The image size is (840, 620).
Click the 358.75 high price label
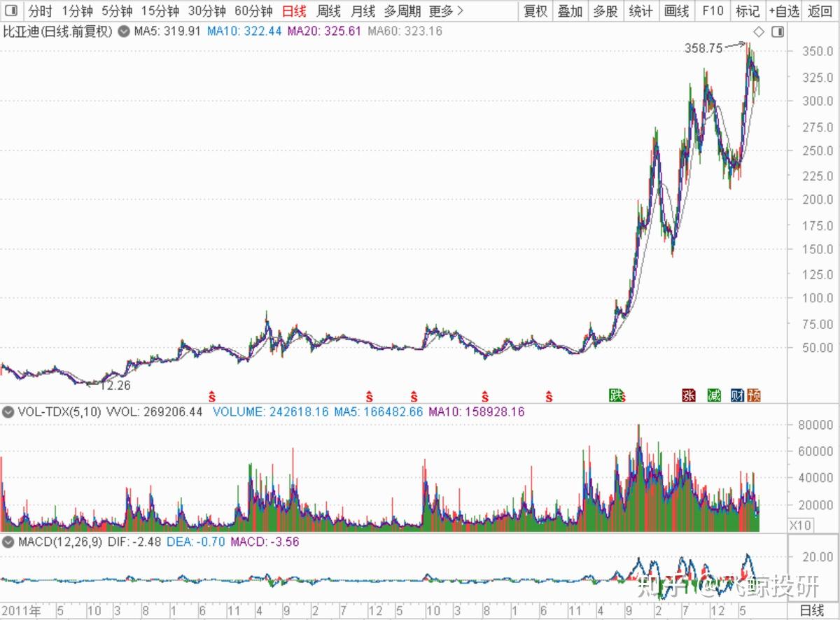(x=703, y=48)
